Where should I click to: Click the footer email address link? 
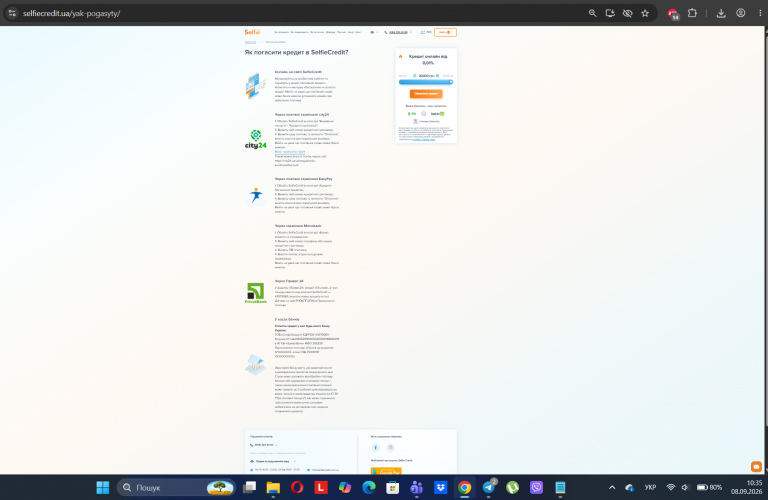coord(325,470)
